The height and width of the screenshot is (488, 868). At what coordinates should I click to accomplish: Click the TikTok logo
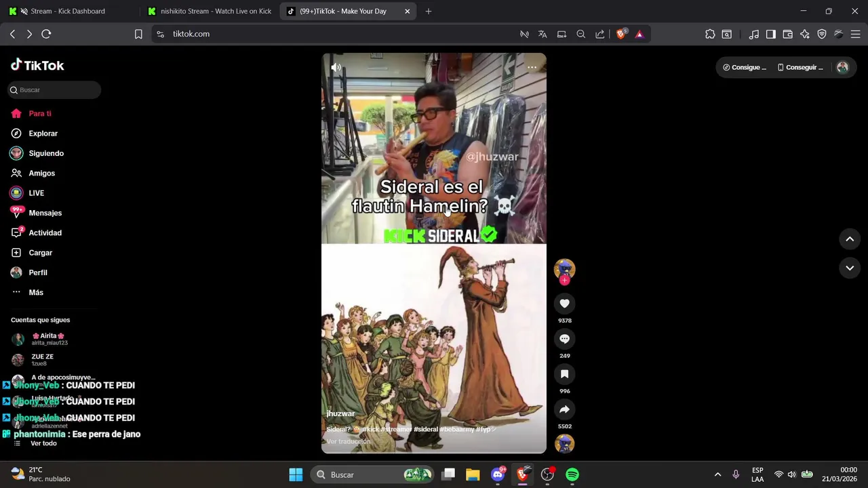37,65
